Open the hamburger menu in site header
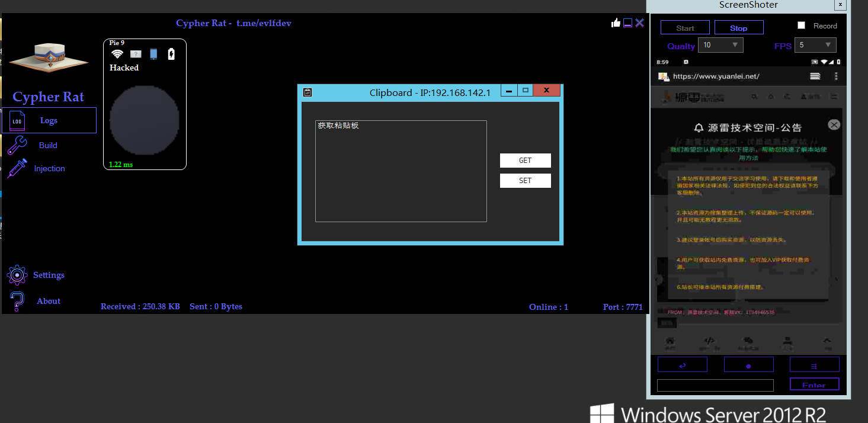The width and height of the screenshot is (868, 423). coord(834,97)
